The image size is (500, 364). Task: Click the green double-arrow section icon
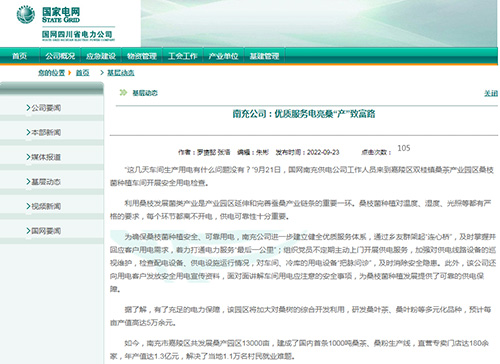point(123,92)
